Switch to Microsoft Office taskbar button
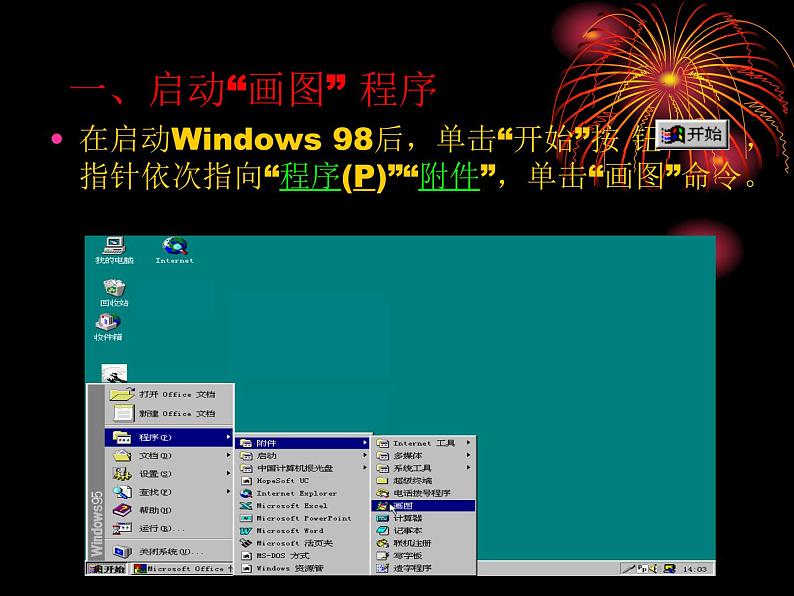The height and width of the screenshot is (596, 794). click(183, 569)
